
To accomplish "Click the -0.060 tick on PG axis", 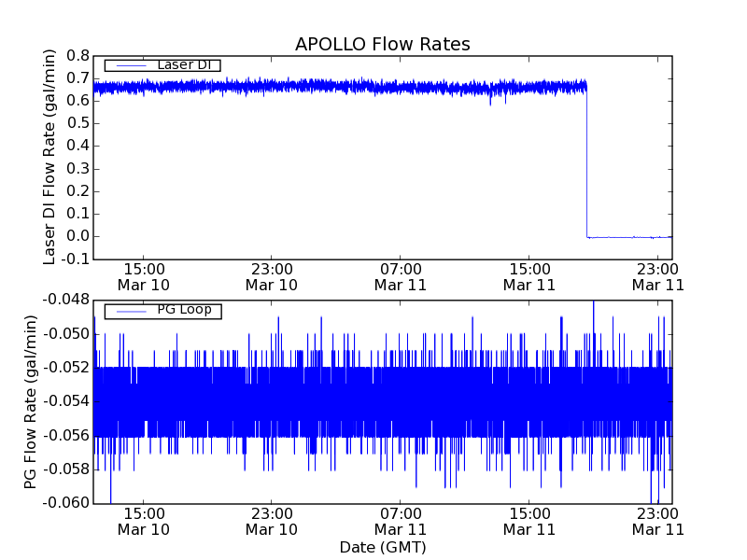I will click(66, 503).
